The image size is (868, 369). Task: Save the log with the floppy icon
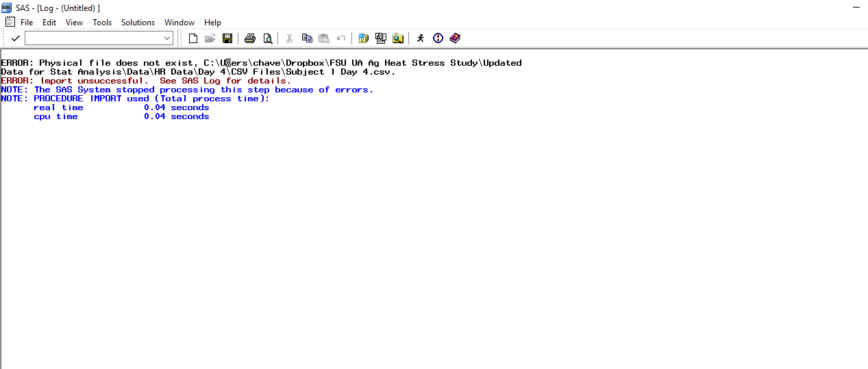point(227,38)
